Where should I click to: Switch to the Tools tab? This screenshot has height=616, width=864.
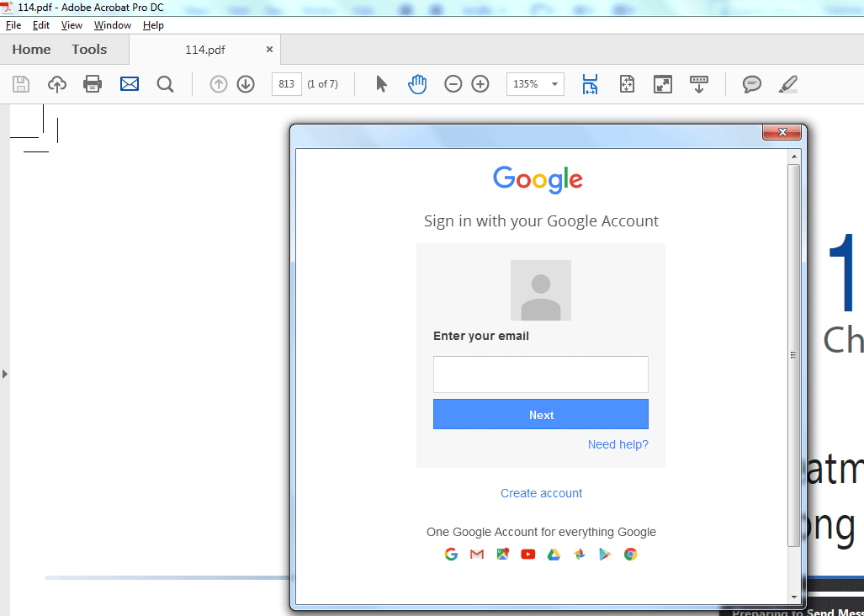tap(89, 50)
